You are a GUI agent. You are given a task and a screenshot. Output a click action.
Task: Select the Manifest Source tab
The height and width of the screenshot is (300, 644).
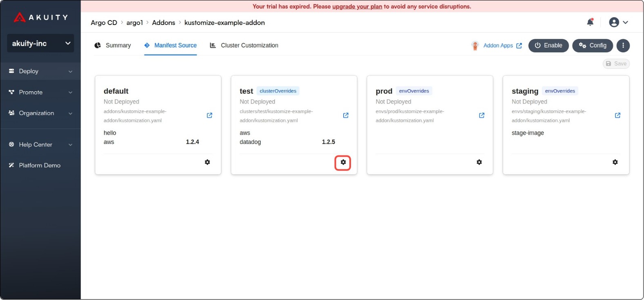(170, 45)
